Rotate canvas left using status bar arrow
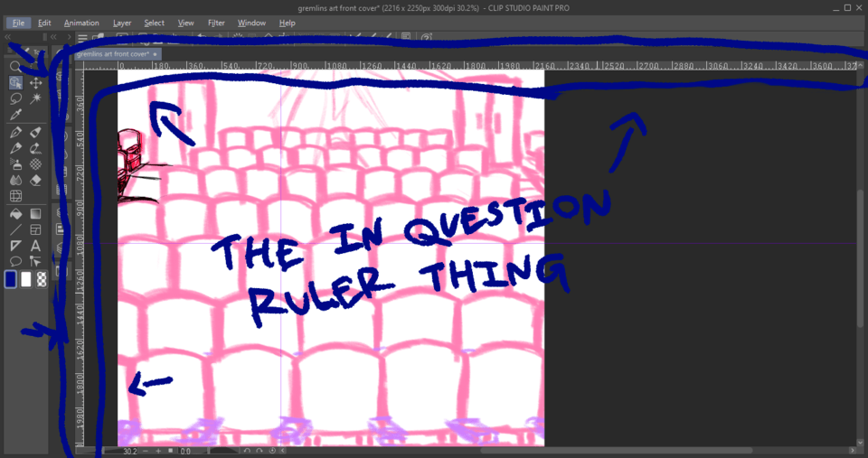The image size is (868, 458). coord(248,452)
